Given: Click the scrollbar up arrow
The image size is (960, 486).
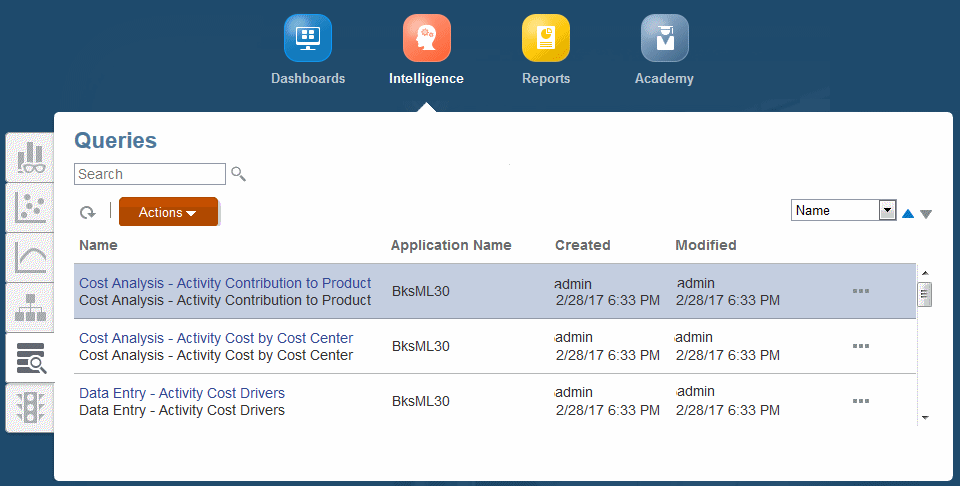Looking at the screenshot, I should 925,273.
